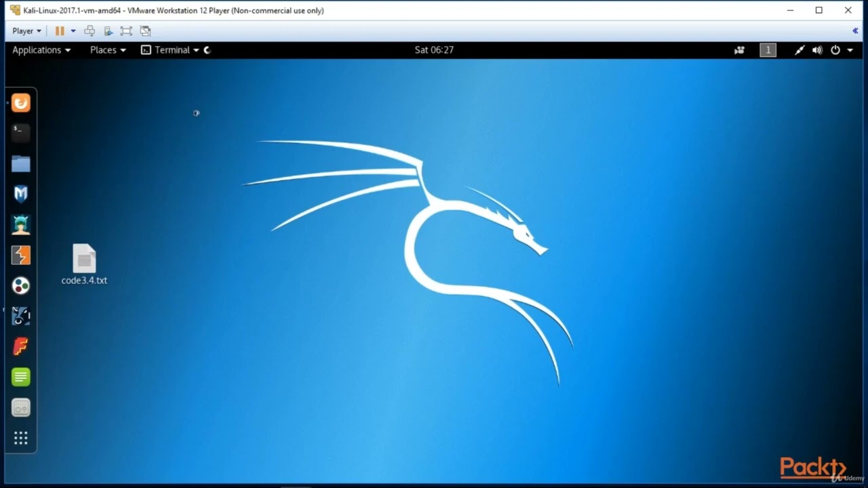The image size is (868, 488).
Task: Enter VMware full screen mode
Action: 126,30
